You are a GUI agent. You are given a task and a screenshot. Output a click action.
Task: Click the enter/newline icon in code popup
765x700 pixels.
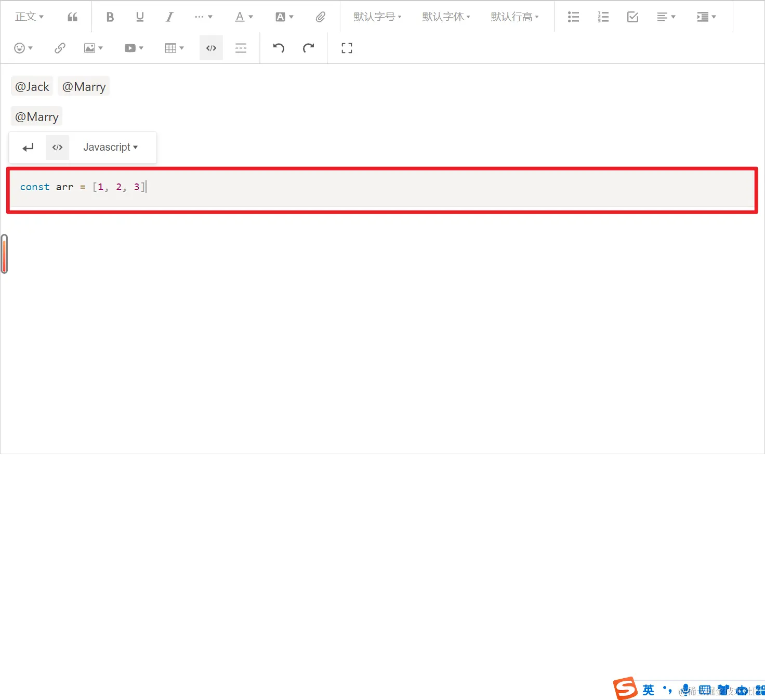[28, 148]
